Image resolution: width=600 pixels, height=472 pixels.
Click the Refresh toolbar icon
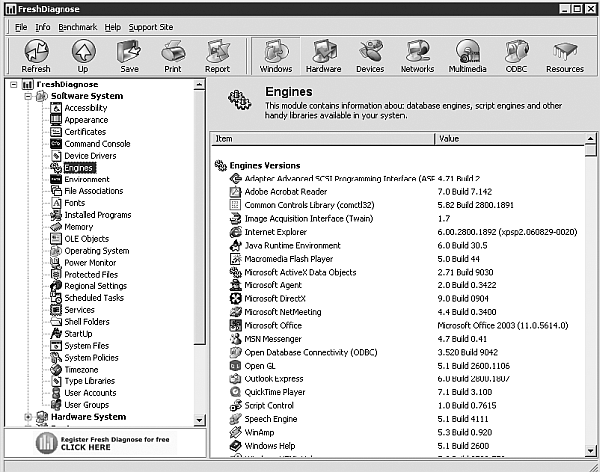point(36,56)
